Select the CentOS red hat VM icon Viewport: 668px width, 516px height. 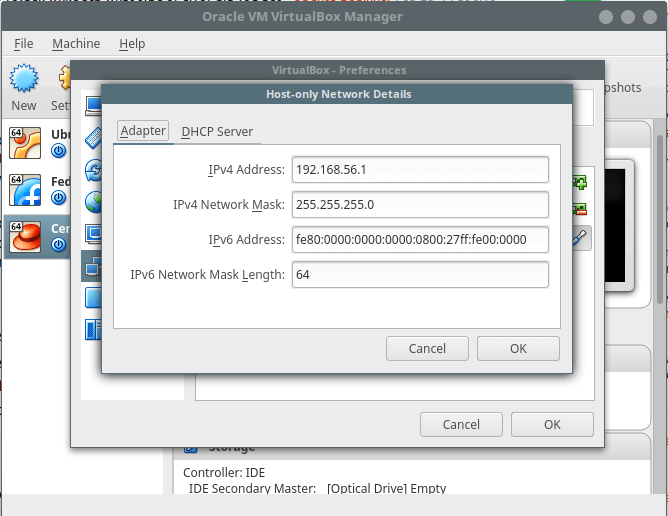point(24,237)
